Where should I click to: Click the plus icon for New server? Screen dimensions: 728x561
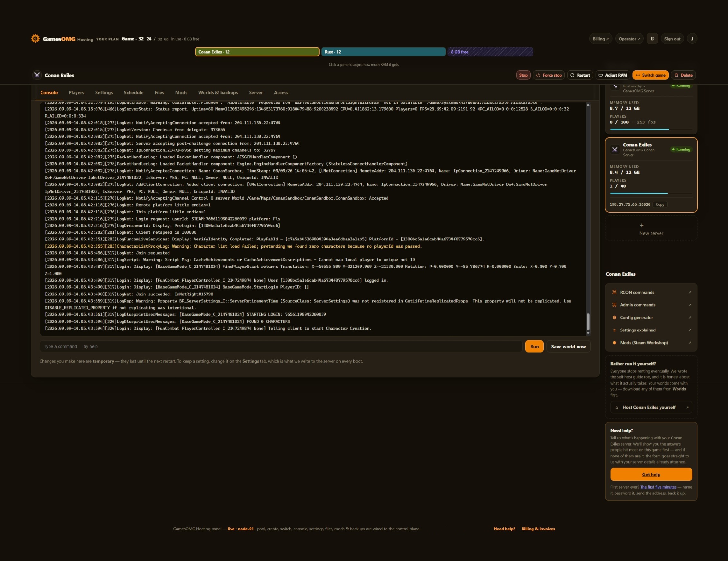pyautogui.click(x=641, y=225)
